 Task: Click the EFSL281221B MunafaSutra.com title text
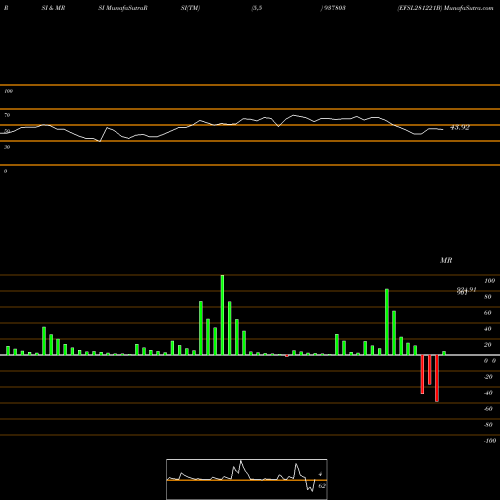click(445, 8)
